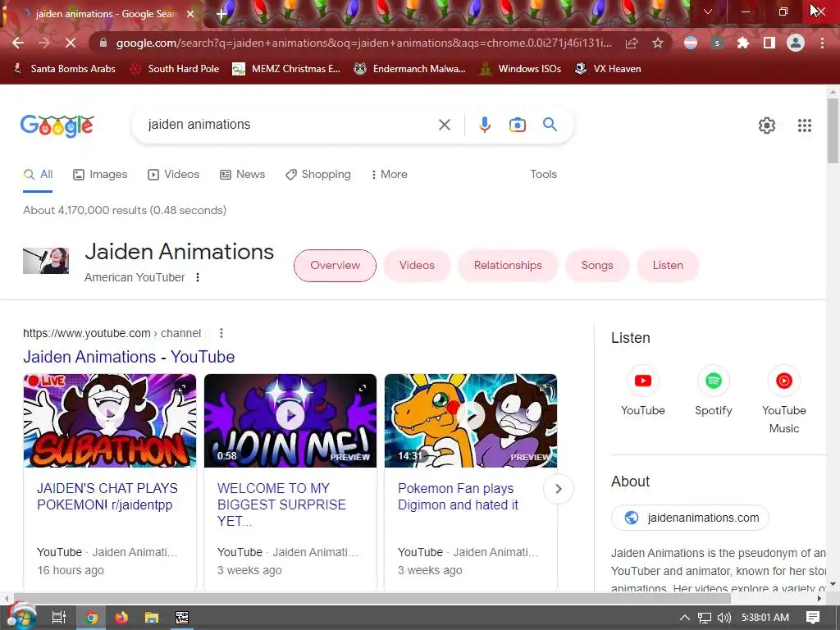Open South Hard Pole bookmark
The width and height of the screenshot is (840, 630).
pyautogui.click(x=175, y=69)
